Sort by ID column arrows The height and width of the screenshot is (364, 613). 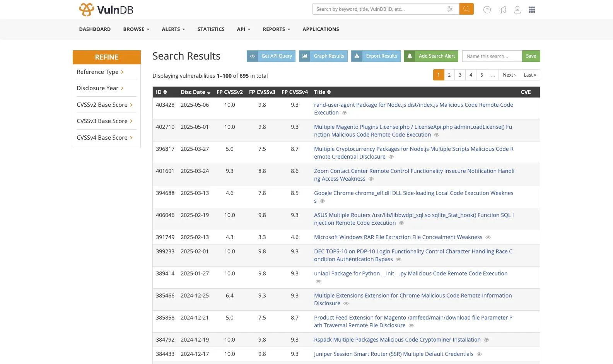click(x=165, y=92)
